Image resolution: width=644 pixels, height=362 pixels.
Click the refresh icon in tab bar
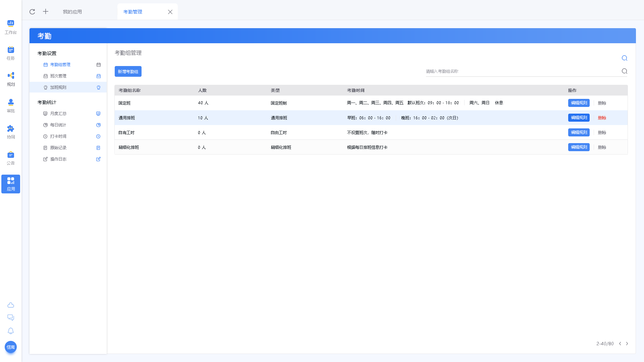click(x=32, y=12)
